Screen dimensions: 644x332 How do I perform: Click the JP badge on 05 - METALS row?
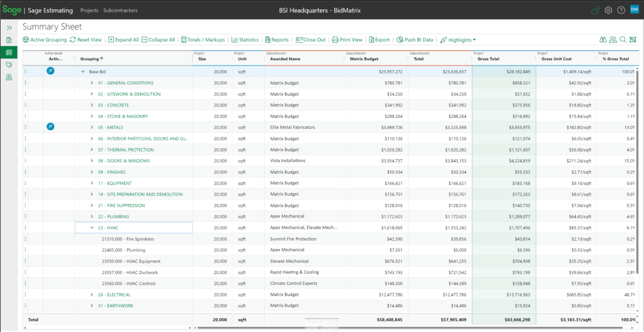[50, 127]
